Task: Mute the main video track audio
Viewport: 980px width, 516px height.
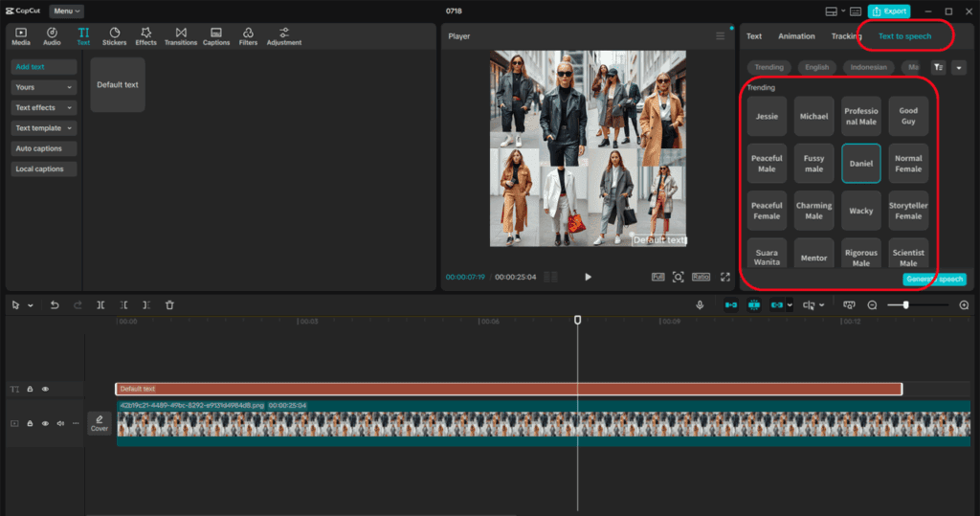Action: [60, 423]
